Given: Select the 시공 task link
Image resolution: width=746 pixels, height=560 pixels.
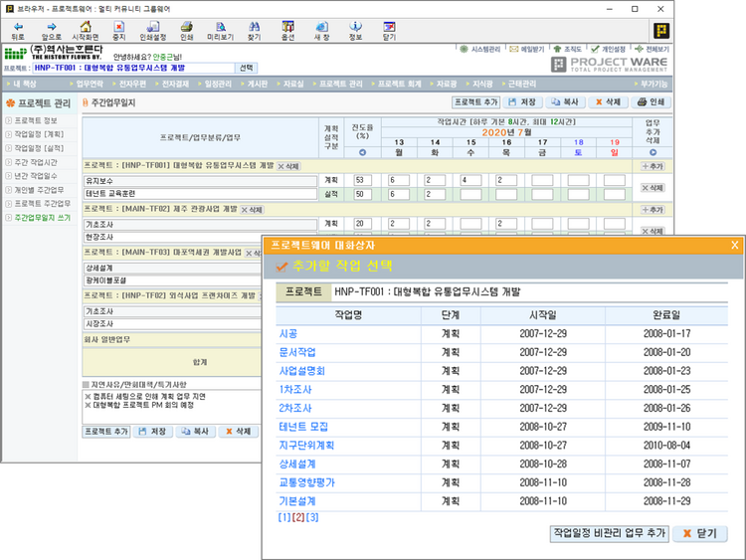Looking at the screenshot, I should click(288, 334).
